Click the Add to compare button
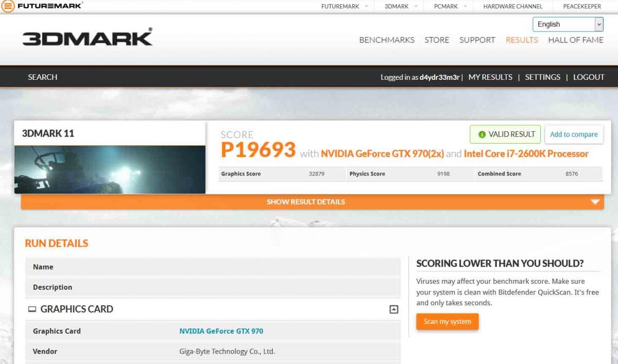Screen dimensions: 618x364 (574, 134)
